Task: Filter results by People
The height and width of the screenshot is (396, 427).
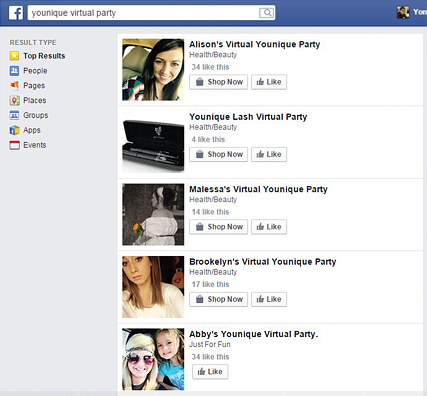Action: (x=35, y=71)
